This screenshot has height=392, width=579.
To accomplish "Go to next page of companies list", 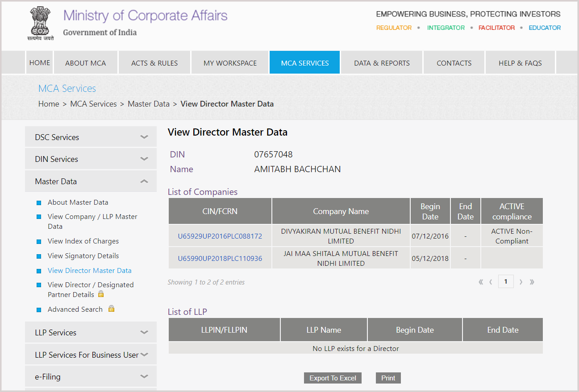I will tap(521, 282).
